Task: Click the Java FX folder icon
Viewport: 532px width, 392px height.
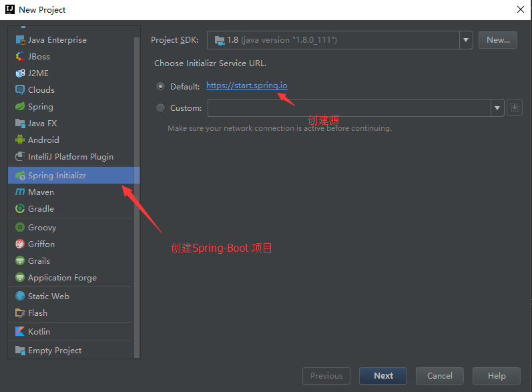Action: [20, 123]
